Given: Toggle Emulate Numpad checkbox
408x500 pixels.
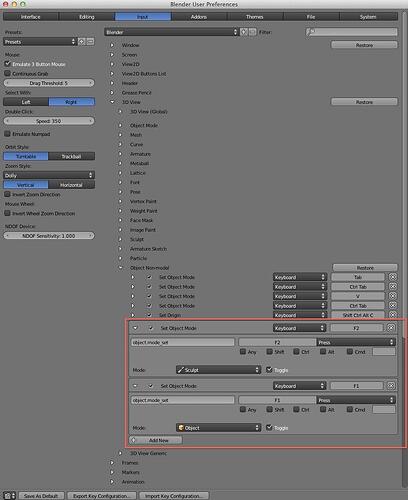Looking at the screenshot, I should 7,134.
